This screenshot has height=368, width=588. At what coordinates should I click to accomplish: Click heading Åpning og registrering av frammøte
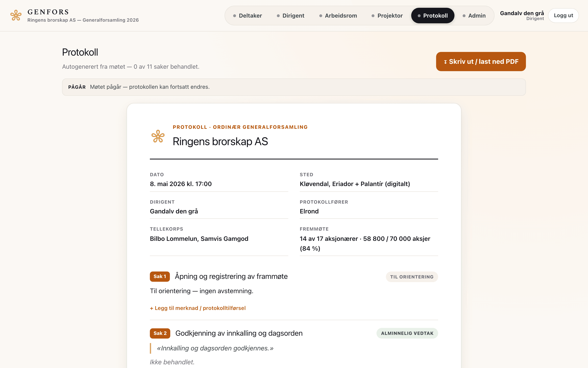(231, 276)
